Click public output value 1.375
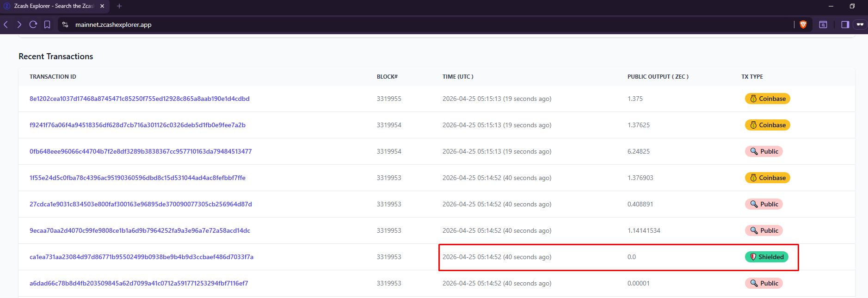The height and width of the screenshot is (298, 868). (635, 99)
